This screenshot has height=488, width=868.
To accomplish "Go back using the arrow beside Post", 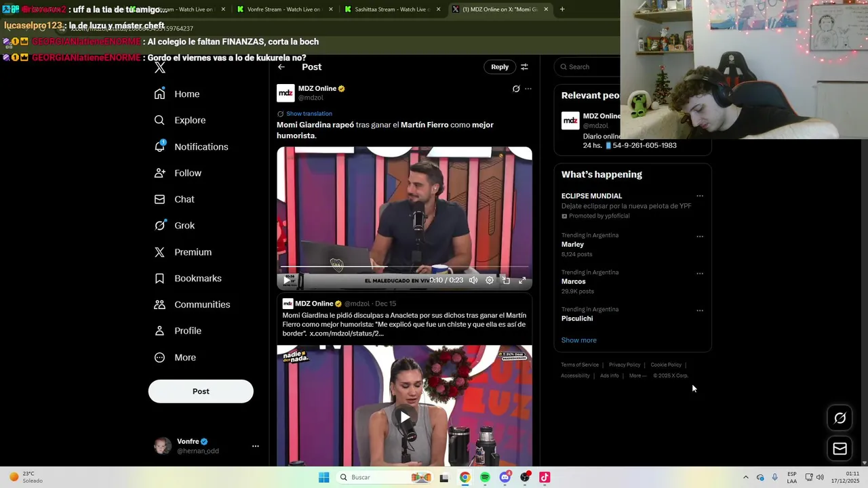I will click(x=281, y=66).
